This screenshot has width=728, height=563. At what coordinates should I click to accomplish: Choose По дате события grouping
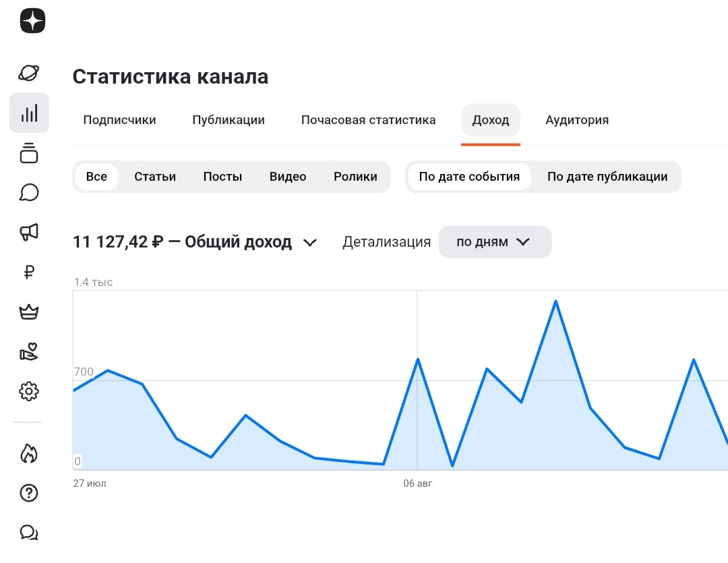tap(469, 177)
